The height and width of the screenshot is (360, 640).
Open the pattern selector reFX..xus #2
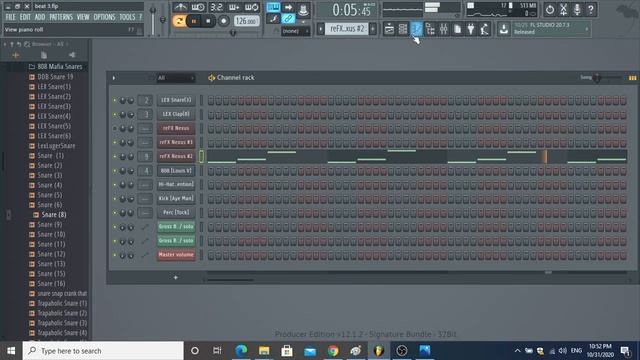tap(346, 29)
